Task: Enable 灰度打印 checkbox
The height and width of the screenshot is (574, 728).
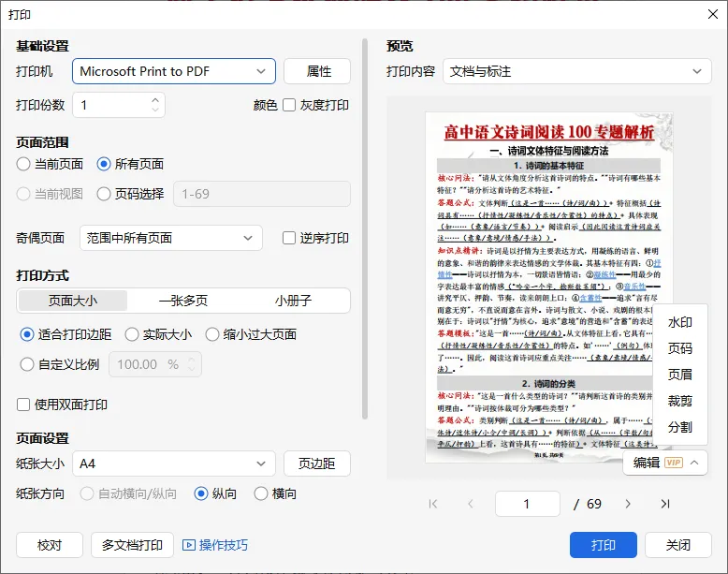Action: [289, 105]
